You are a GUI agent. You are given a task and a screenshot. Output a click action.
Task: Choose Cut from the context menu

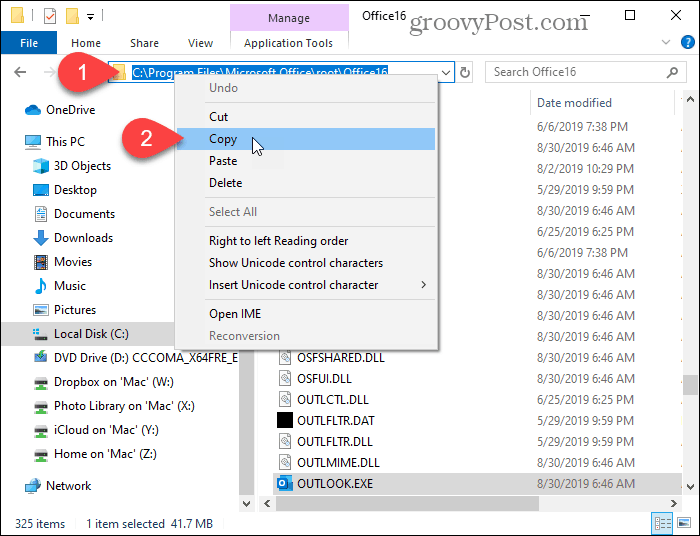click(x=306, y=117)
